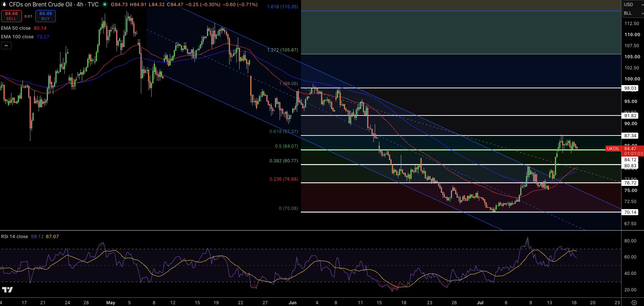Click the 84.12 price level label
The image size is (644, 306).
pyautogui.click(x=630, y=160)
